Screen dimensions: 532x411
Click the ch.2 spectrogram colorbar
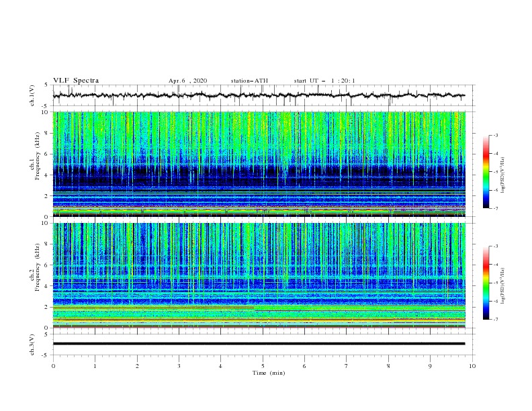point(486,283)
